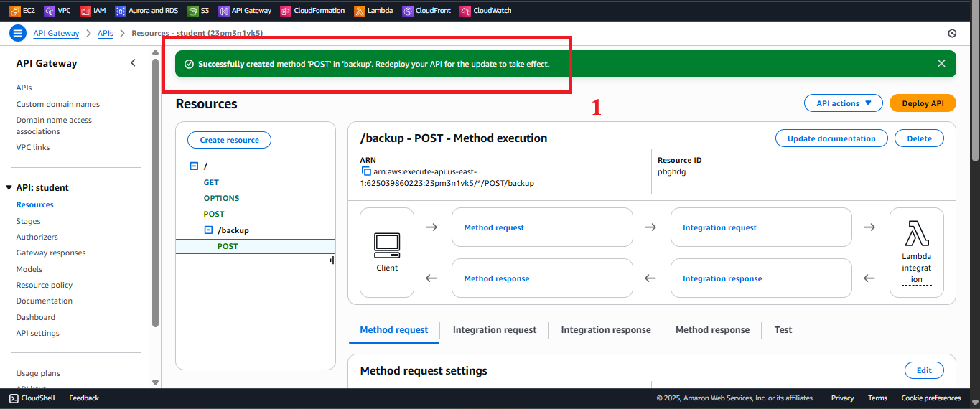Collapse the /backup resource node

click(209, 230)
